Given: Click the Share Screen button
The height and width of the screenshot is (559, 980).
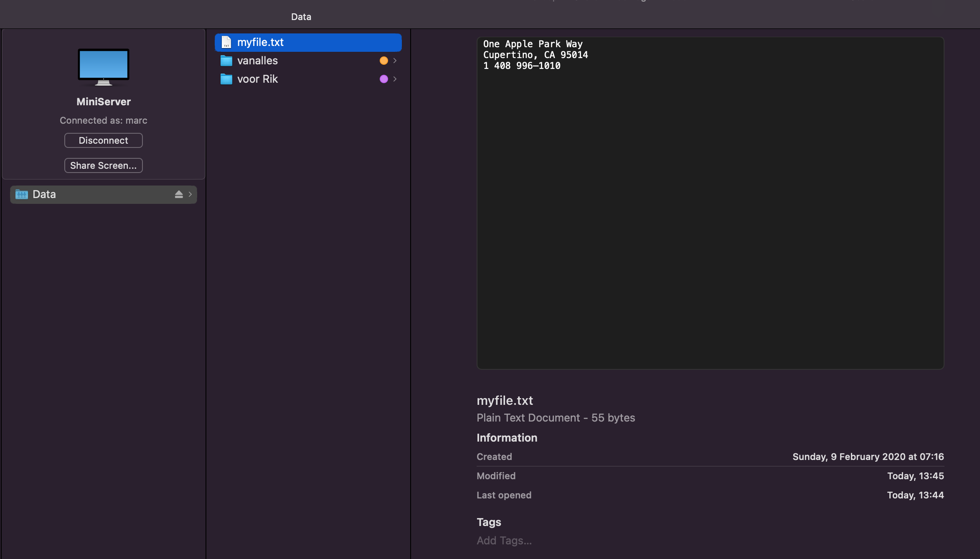Looking at the screenshot, I should [103, 165].
